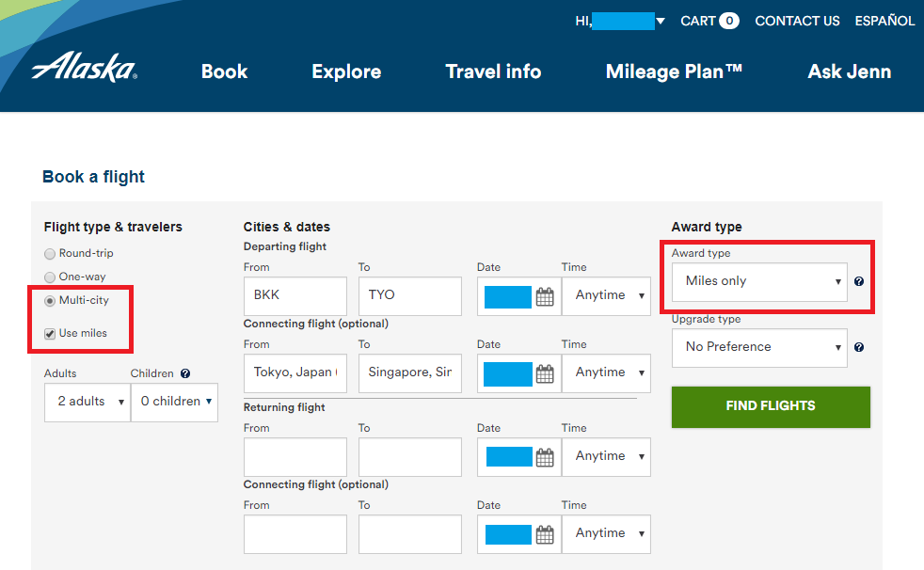Open the Book menu
Viewport: 924px width, 570px height.
225,71
